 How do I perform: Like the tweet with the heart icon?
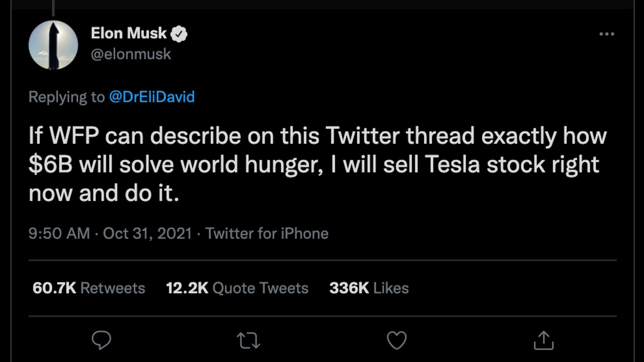tap(396, 340)
